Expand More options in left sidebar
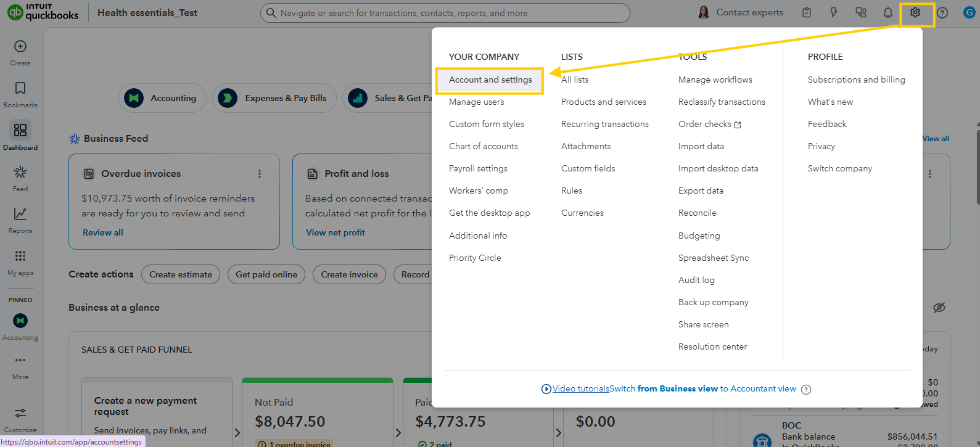Viewport: 980px width, 447px height. [x=20, y=361]
